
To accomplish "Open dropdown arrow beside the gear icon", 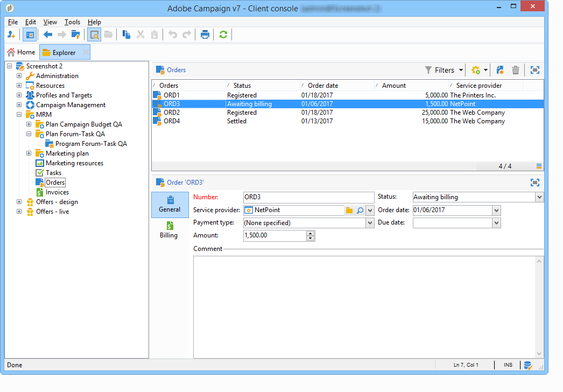I will (485, 70).
